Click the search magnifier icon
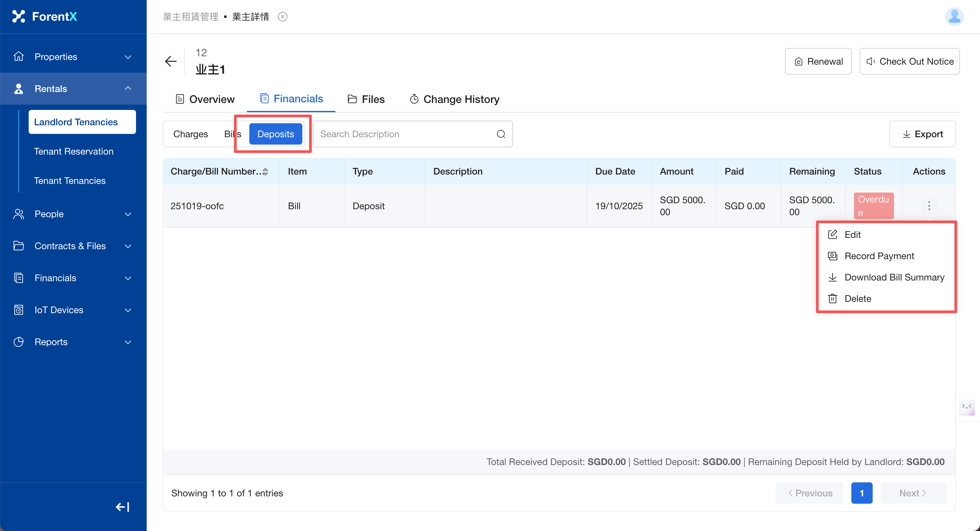 501,134
